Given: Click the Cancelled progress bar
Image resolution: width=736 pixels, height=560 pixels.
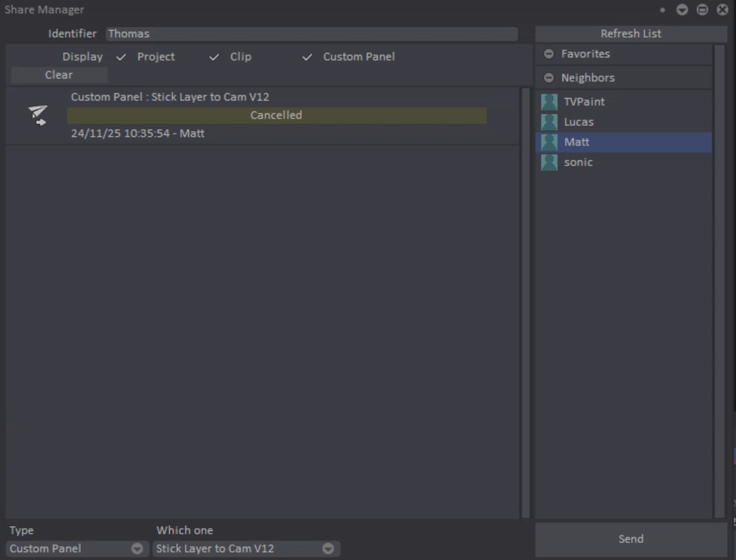Looking at the screenshot, I should coord(276,115).
